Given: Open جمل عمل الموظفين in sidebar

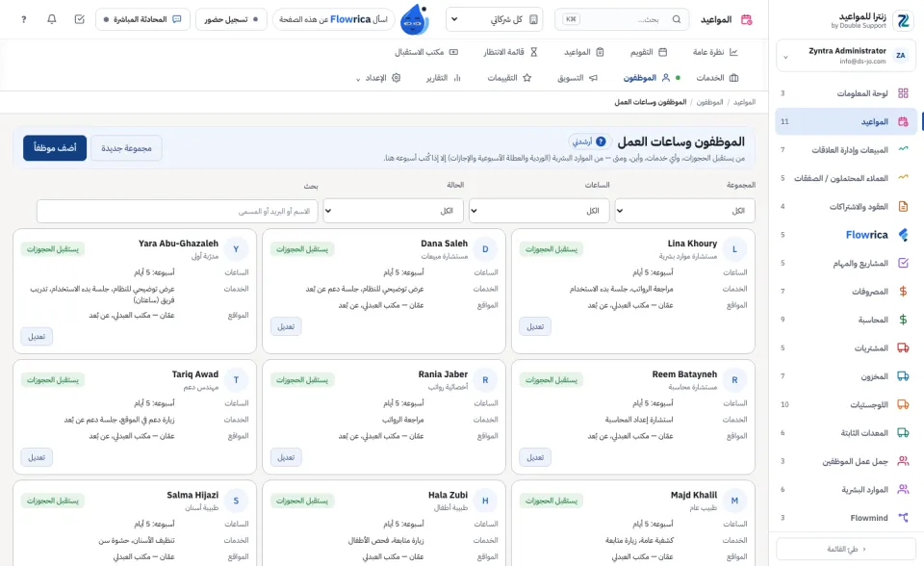Looking at the screenshot, I should click(846, 461).
